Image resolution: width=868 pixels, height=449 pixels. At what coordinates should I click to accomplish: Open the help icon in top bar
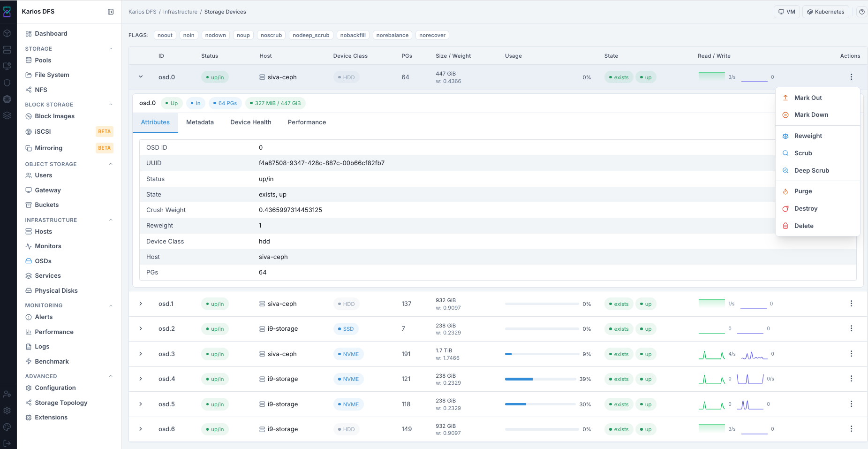[862, 12]
